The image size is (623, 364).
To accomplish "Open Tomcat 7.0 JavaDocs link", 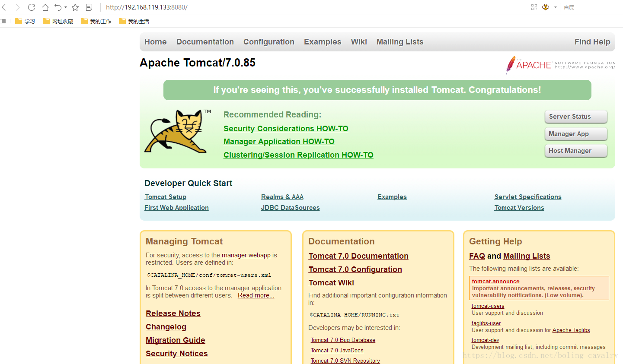I will (x=337, y=351).
